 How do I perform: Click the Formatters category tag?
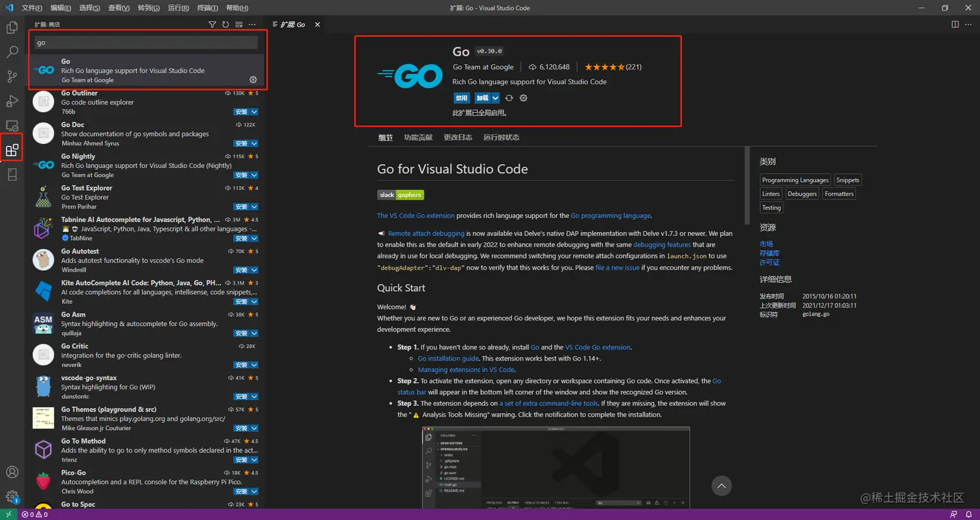[839, 194]
